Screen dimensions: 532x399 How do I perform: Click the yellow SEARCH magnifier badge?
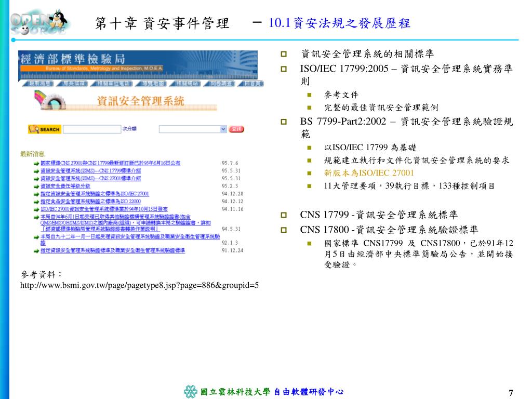45,129
